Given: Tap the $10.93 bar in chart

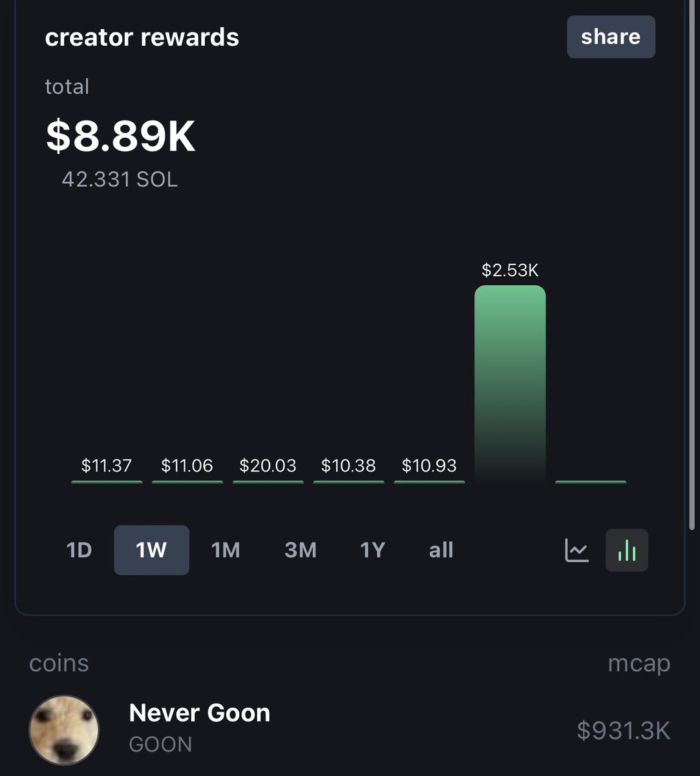Looking at the screenshot, I should pos(429,482).
